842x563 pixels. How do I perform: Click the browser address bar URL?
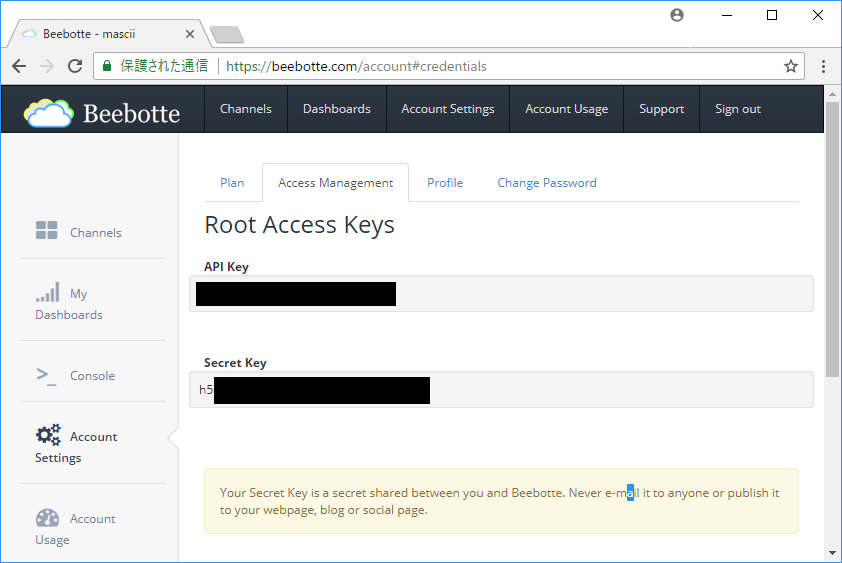[x=356, y=66]
